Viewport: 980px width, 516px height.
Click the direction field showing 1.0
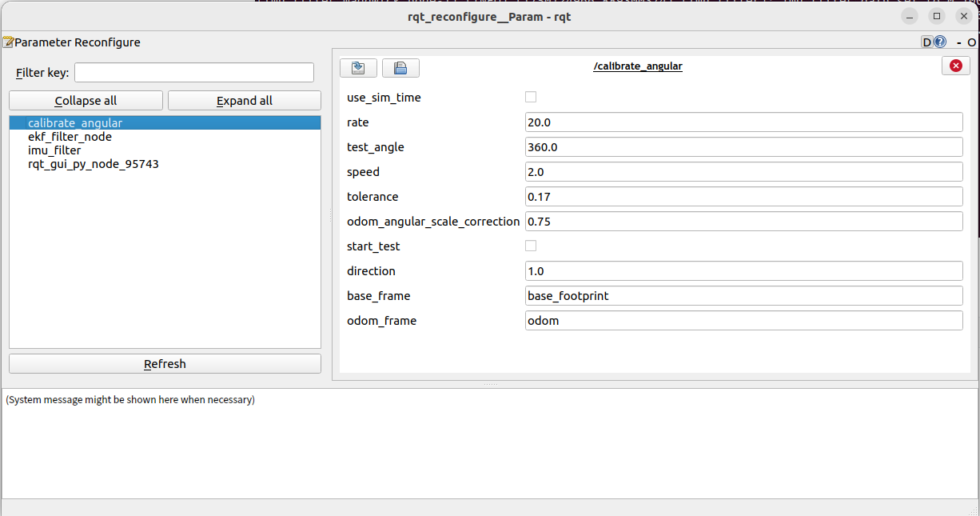point(743,271)
